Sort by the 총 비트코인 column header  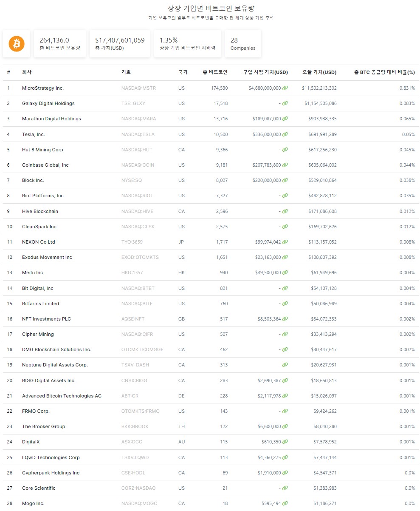click(215, 72)
